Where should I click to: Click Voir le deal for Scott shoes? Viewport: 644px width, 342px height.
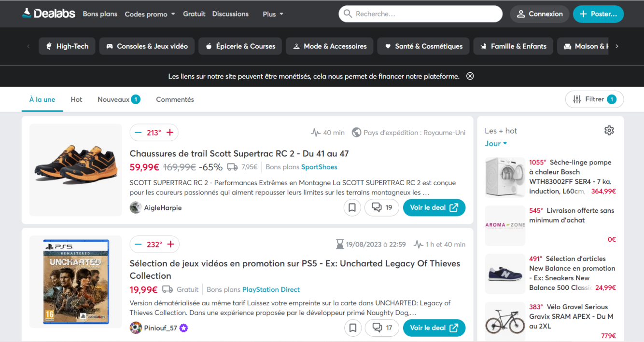pyautogui.click(x=434, y=207)
